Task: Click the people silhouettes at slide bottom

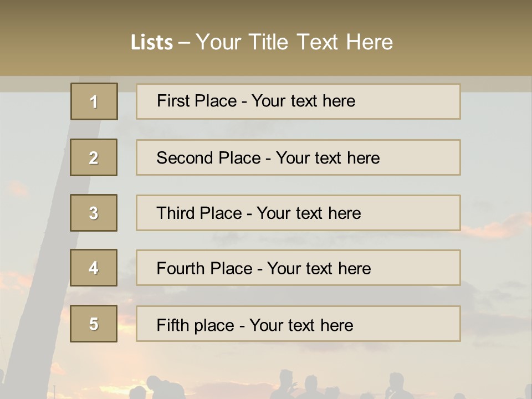Action: (288, 385)
